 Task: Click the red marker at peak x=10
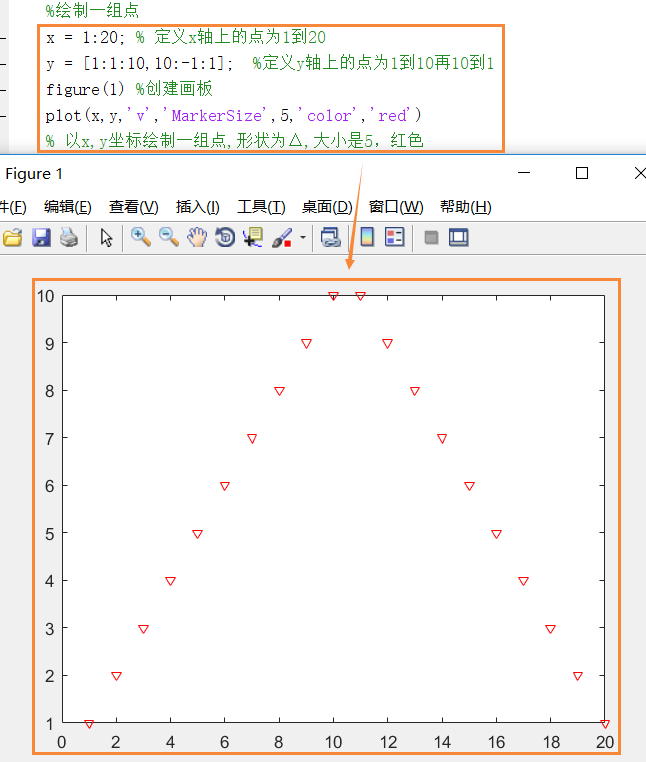pos(333,295)
